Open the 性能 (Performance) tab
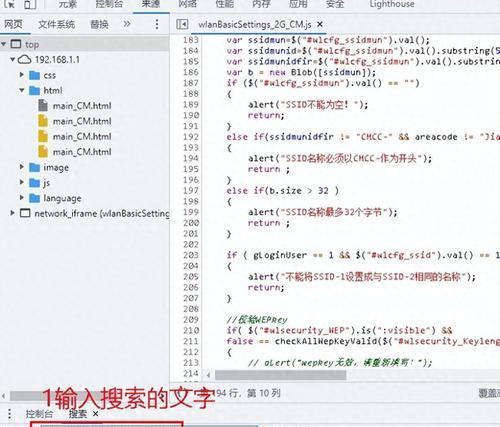 pos(225,4)
